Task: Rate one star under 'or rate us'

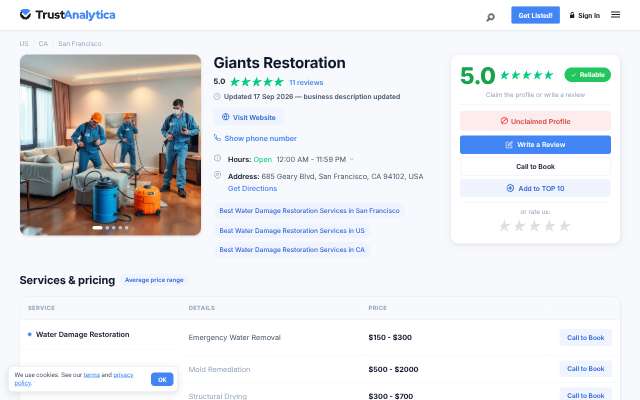Action: coord(504,226)
